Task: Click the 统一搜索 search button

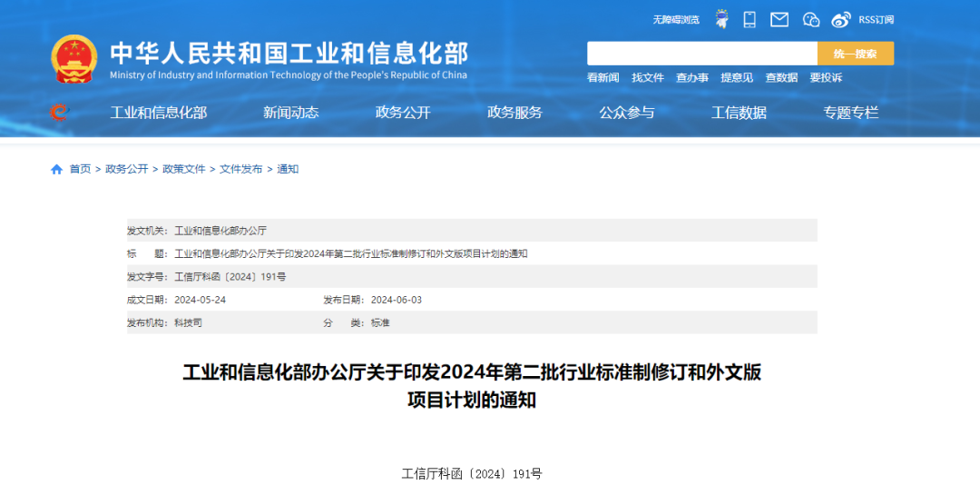Action: (855, 54)
